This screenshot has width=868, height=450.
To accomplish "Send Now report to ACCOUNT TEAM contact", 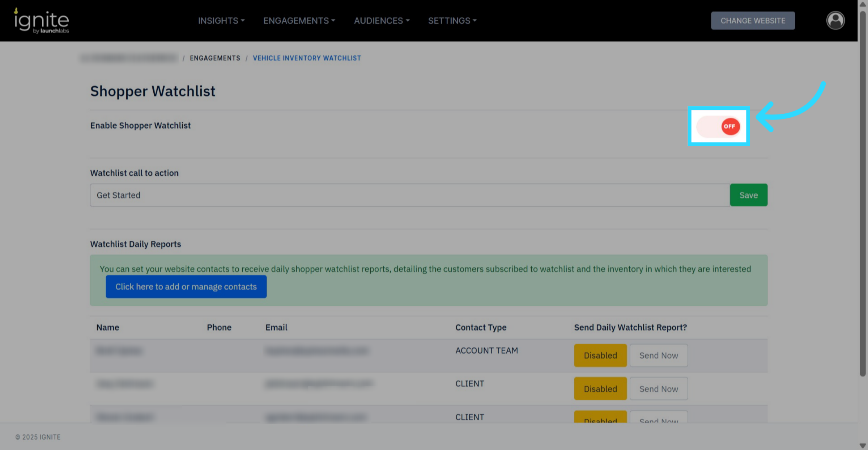I will (x=658, y=356).
